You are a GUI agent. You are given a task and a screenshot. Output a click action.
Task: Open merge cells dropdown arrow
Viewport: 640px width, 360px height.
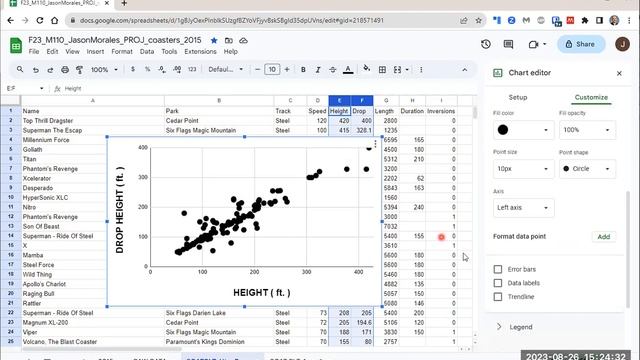tap(407, 70)
